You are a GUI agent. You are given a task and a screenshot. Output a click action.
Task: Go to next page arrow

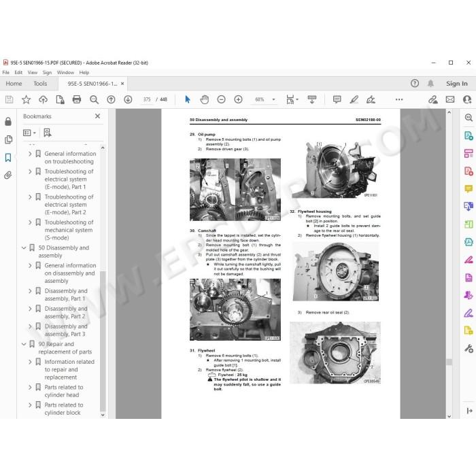tap(128, 99)
